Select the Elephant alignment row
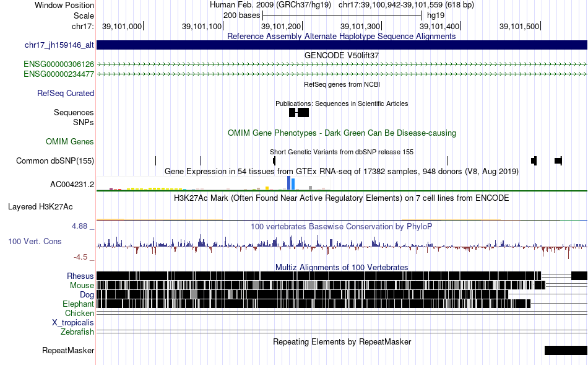 [x=342, y=304]
